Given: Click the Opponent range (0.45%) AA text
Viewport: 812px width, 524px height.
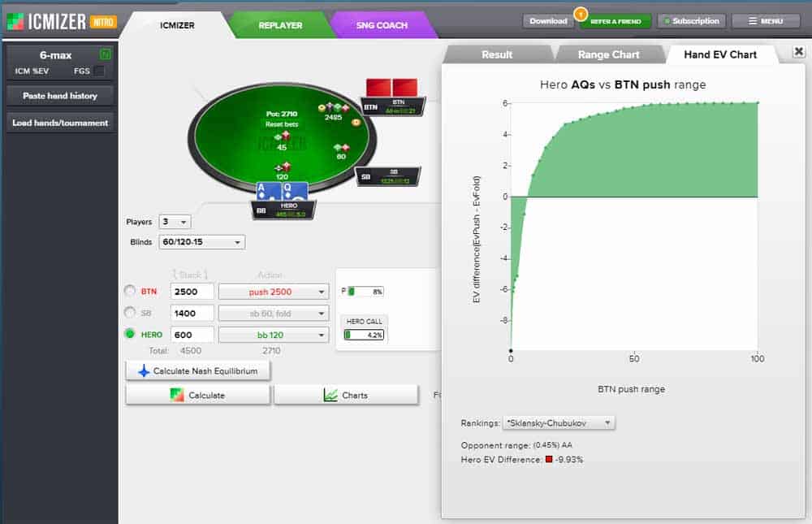Looking at the screenshot, I should click(516, 445).
